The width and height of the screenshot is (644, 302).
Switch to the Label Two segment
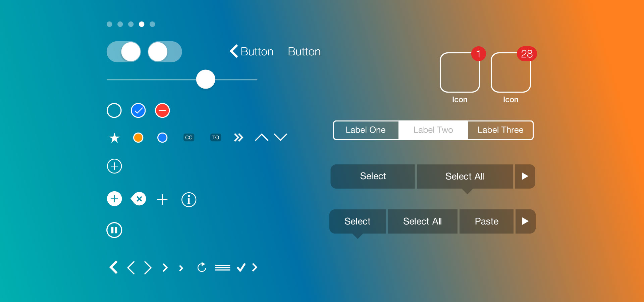tap(433, 130)
